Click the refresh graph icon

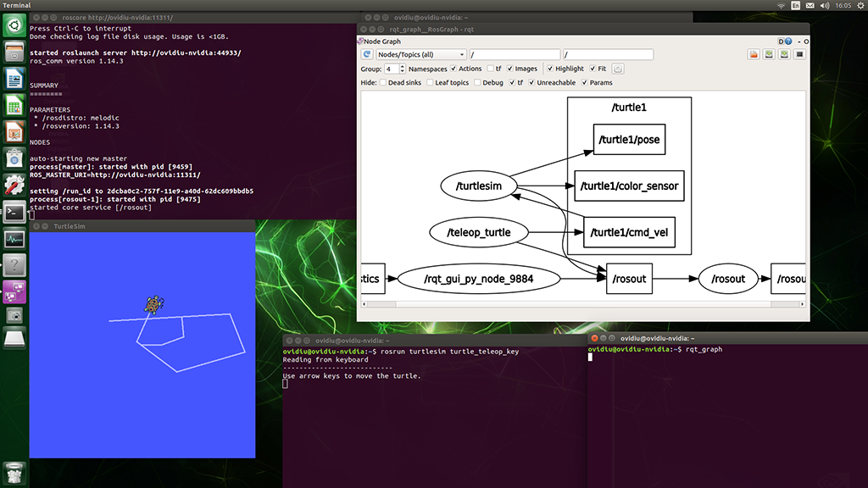(367, 54)
